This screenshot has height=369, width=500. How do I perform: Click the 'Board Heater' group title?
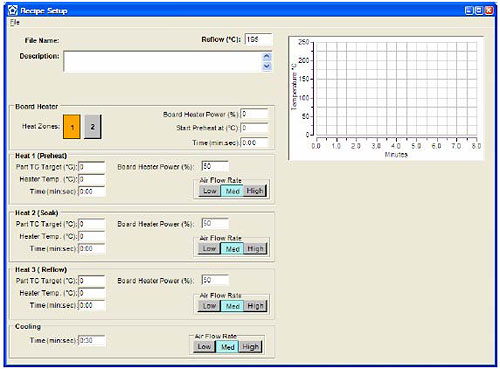point(36,106)
